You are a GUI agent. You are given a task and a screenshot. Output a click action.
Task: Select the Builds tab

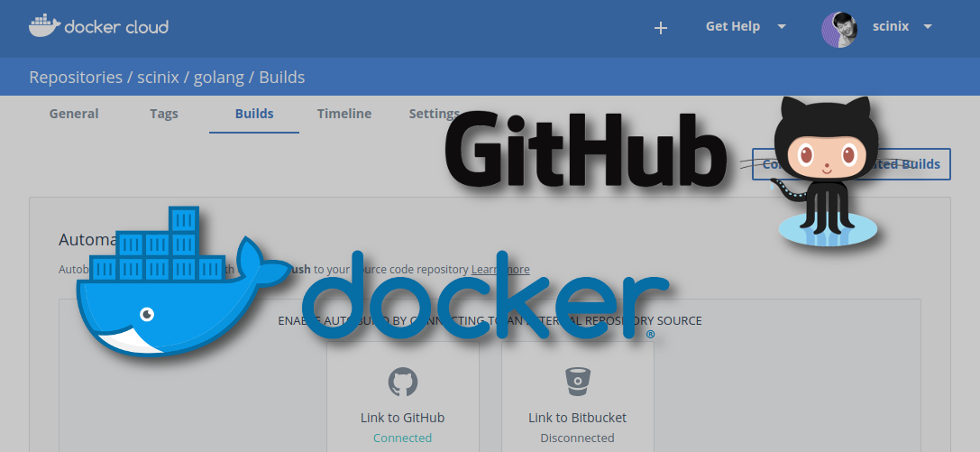point(254,114)
